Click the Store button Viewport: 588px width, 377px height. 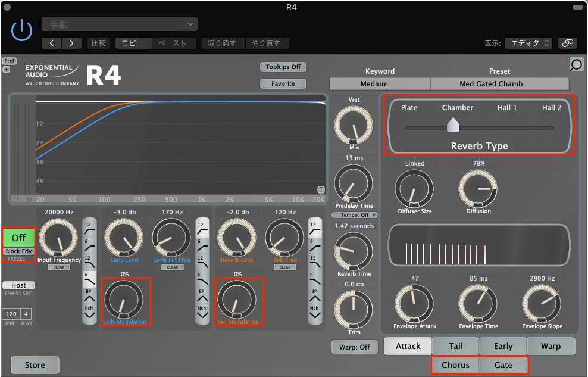[35, 365]
